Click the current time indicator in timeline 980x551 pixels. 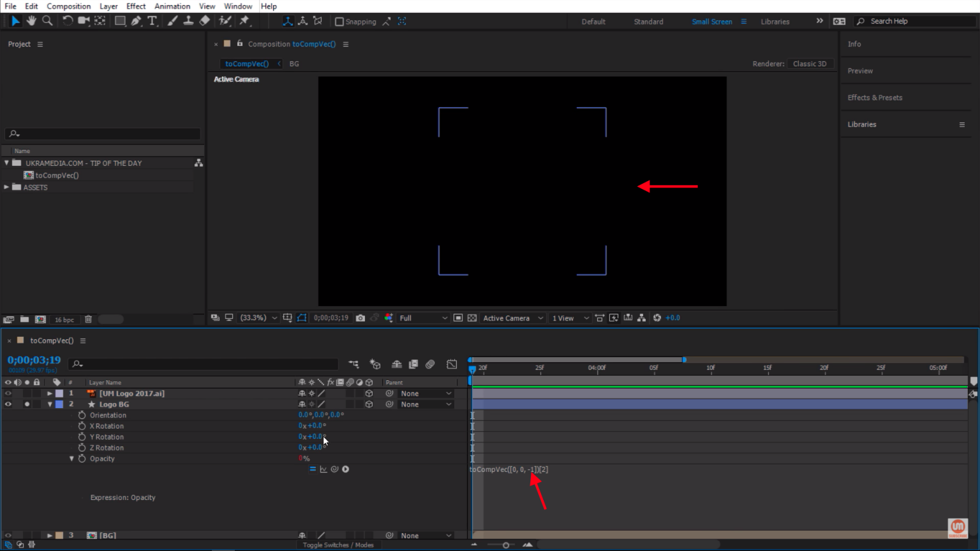coord(472,369)
